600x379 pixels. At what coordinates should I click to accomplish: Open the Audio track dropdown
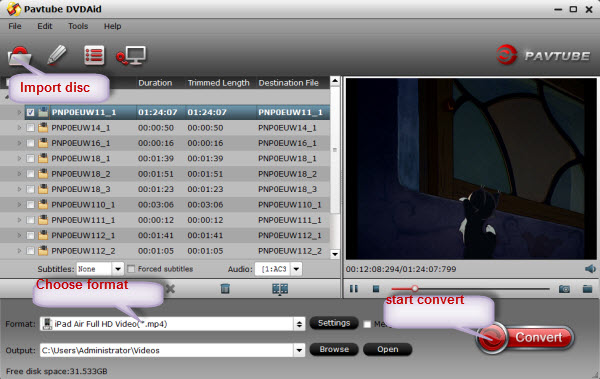coord(296,269)
